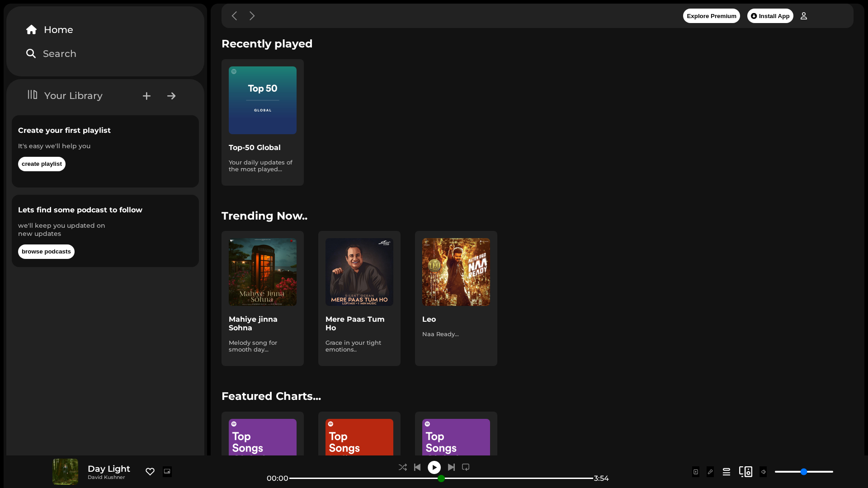Open picture-in-picture mini player icon
The image size is (868, 488).
pyautogui.click(x=167, y=472)
